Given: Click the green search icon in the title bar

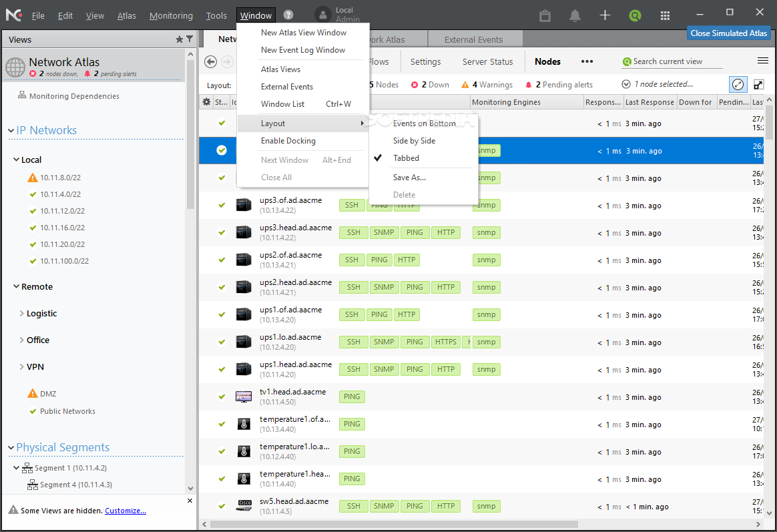Looking at the screenshot, I should [x=635, y=15].
